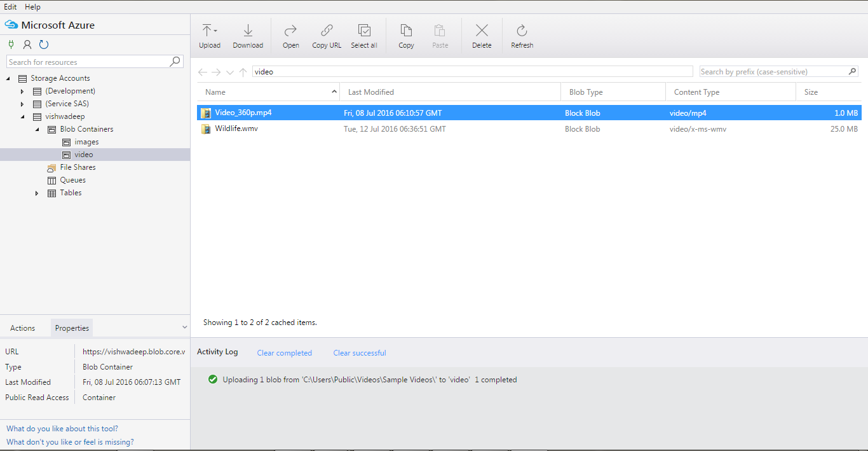
Task: Click the prefix search magnifier icon
Action: (x=853, y=71)
